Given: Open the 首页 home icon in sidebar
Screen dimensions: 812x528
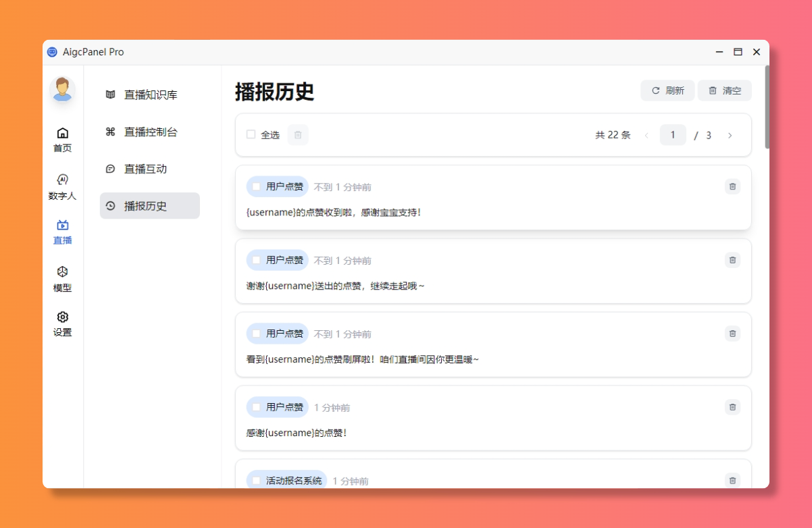Looking at the screenshot, I should coord(62,133).
